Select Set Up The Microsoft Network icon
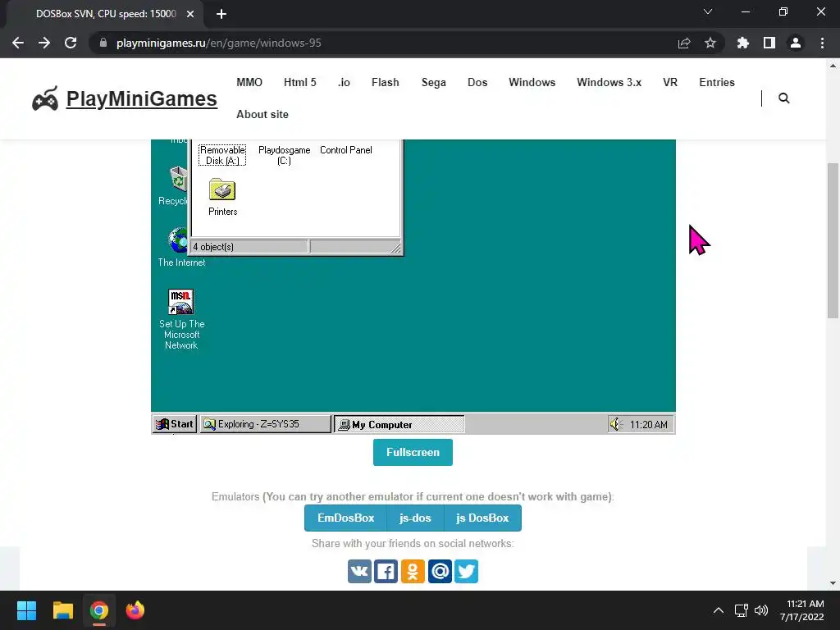 click(x=181, y=319)
